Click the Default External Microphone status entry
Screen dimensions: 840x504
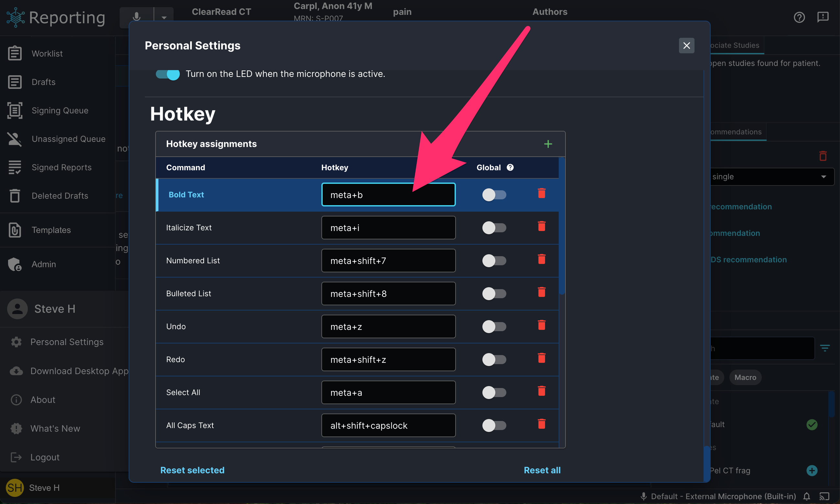point(718,497)
